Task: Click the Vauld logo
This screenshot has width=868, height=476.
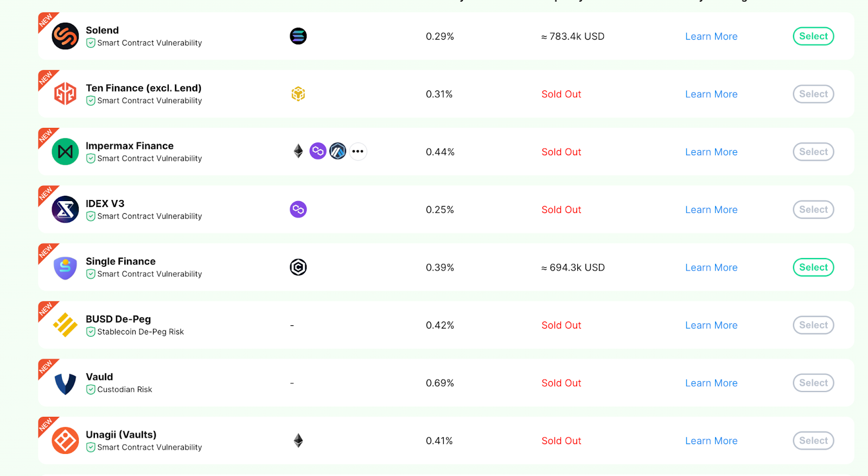Action: (65, 383)
